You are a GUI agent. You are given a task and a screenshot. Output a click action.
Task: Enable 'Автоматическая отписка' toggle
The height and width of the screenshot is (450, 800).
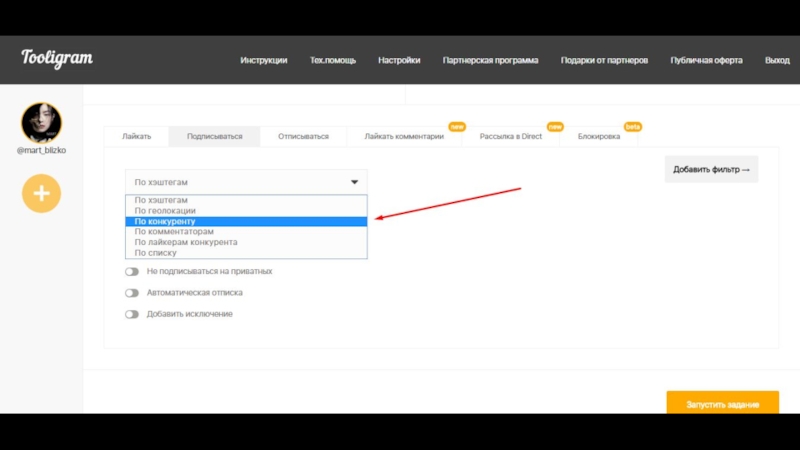click(131, 293)
